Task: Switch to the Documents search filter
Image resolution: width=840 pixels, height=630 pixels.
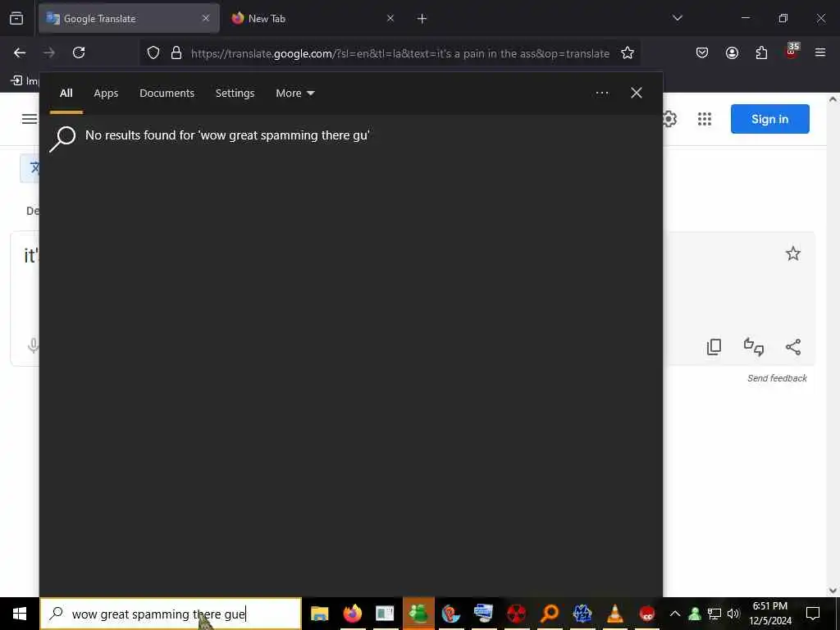Action: point(167,94)
